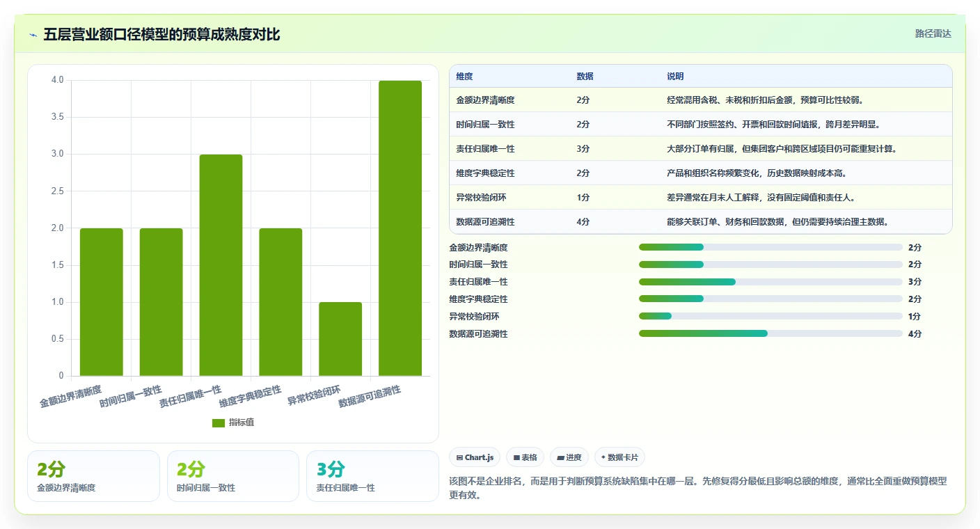Click table cell 金额边界清晰度

click(x=485, y=100)
